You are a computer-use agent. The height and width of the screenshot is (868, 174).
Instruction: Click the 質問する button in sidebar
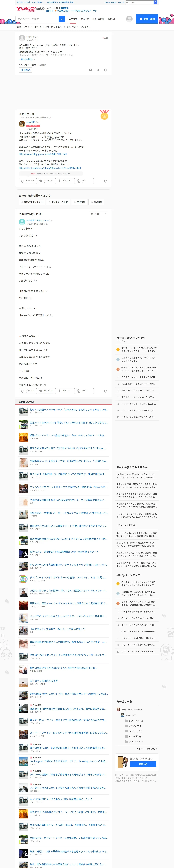[x=143, y=764]
